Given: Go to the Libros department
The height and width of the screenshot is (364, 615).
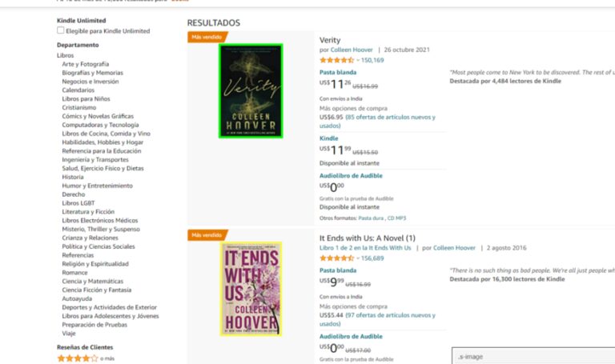Looking at the screenshot, I should pos(65,55).
